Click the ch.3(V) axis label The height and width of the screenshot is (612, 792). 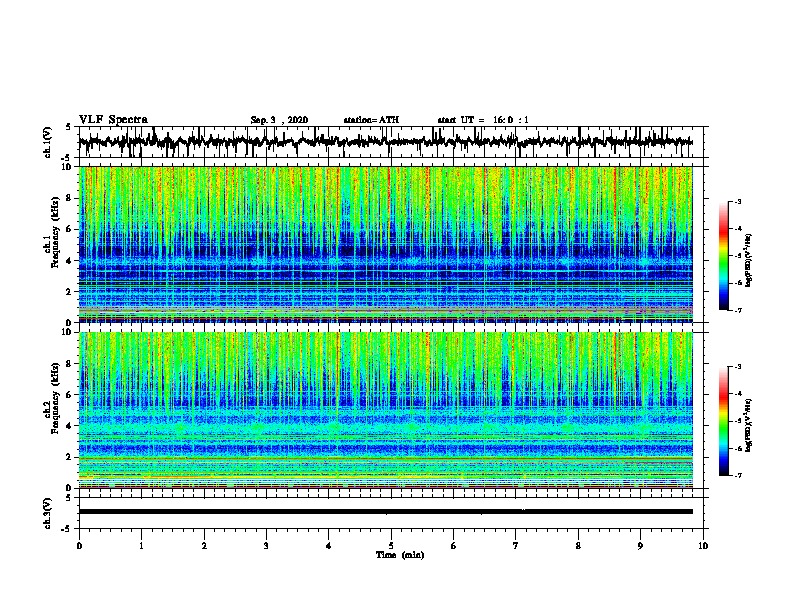[x=48, y=513]
